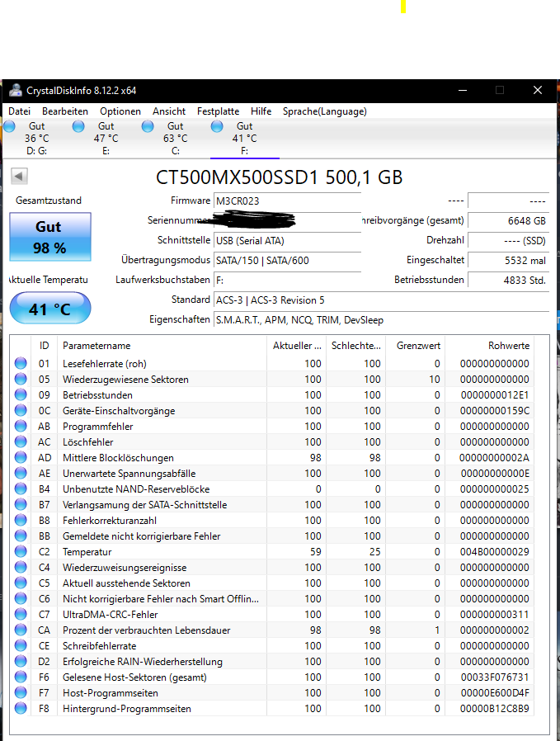Screen dimensions: 560x741
Task: Click the status orb for Wiederzugewiesene Sektoren
Action: [21, 379]
